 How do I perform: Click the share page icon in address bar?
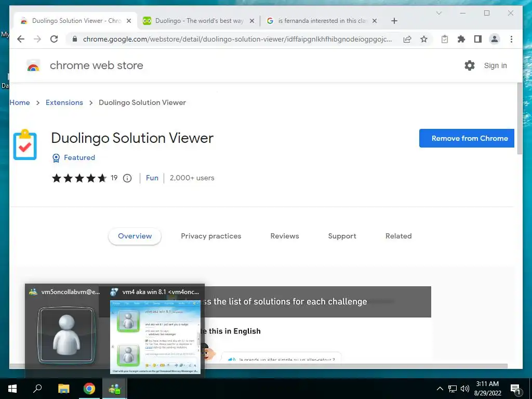(407, 39)
